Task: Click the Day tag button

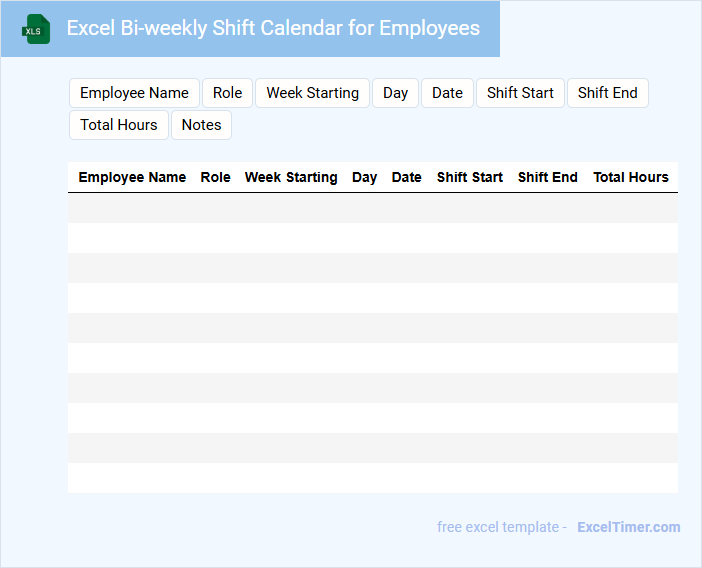Action: click(395, 93)
